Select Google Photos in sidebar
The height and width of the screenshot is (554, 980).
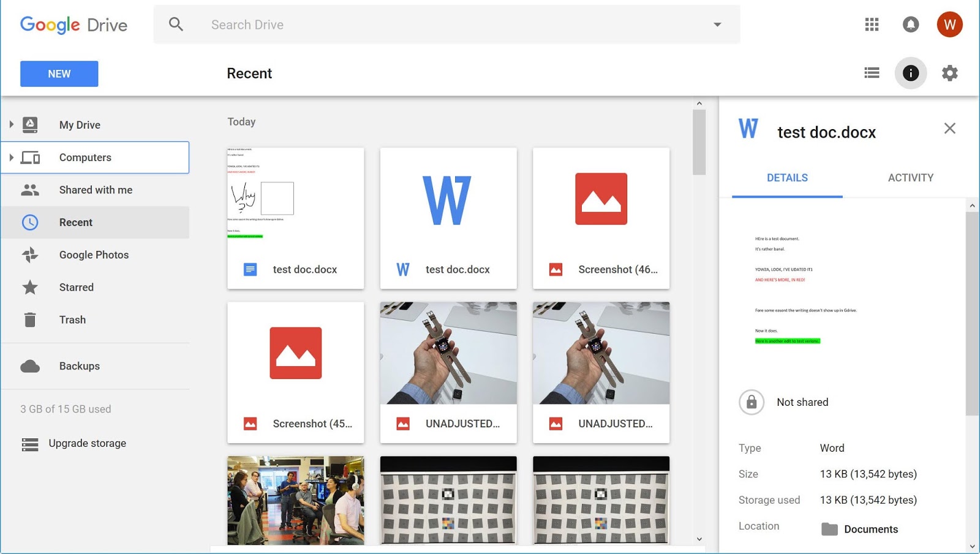pos(94,255)
